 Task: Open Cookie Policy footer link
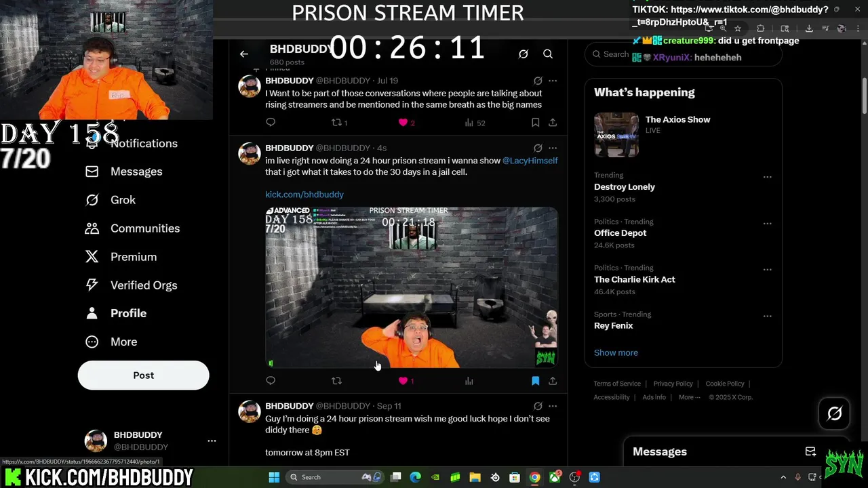725,384
